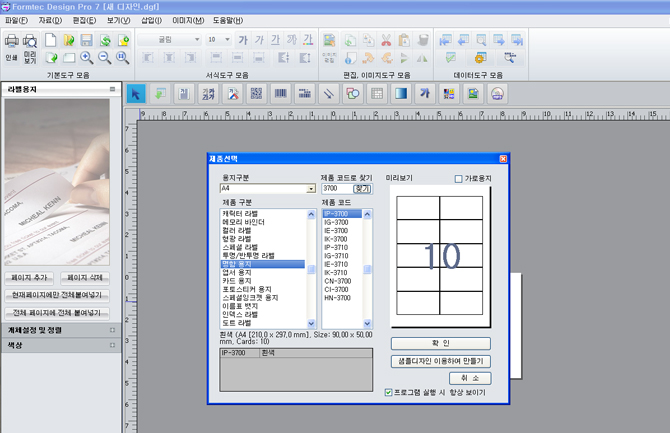Click the 찾기 search button
This screenshot has height=433, width=670.
point(362,189)
